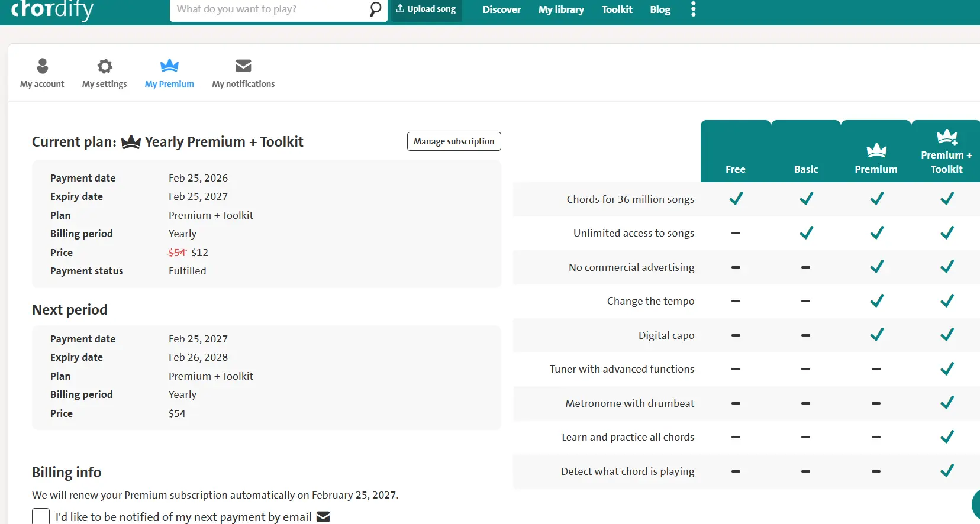This screenshot has width=980, height=524.
Task: Click 'Change the tempo' feature label
Action: 651,301
